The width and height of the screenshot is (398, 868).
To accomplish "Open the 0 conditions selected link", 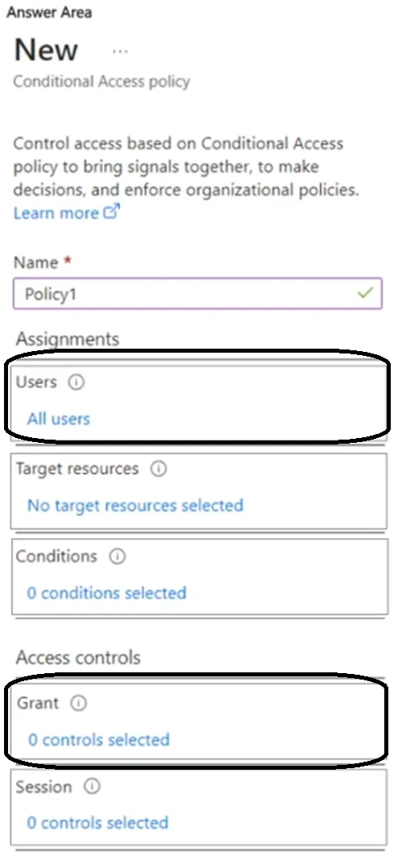I will click(x=106, y=593).
